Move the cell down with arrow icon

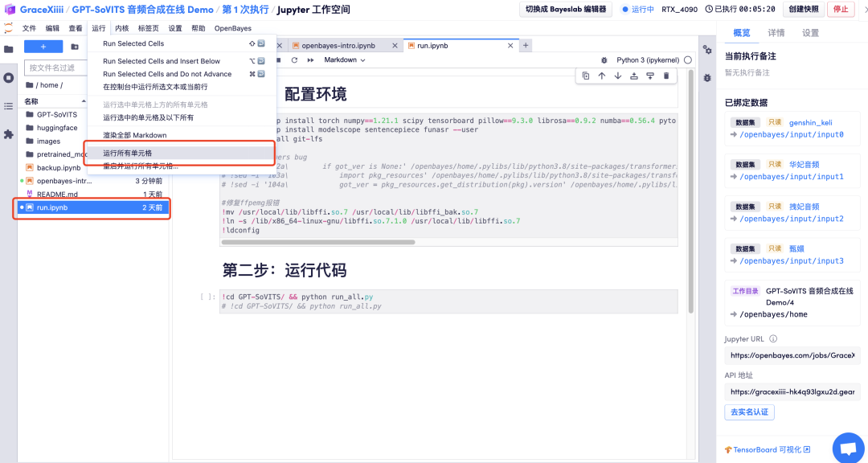[x=618, y=76]
